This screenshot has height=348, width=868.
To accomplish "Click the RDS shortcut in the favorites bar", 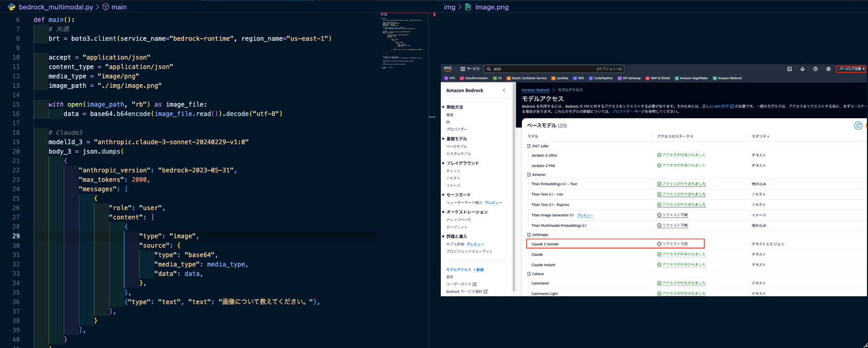I will click(x=578, y=78).
